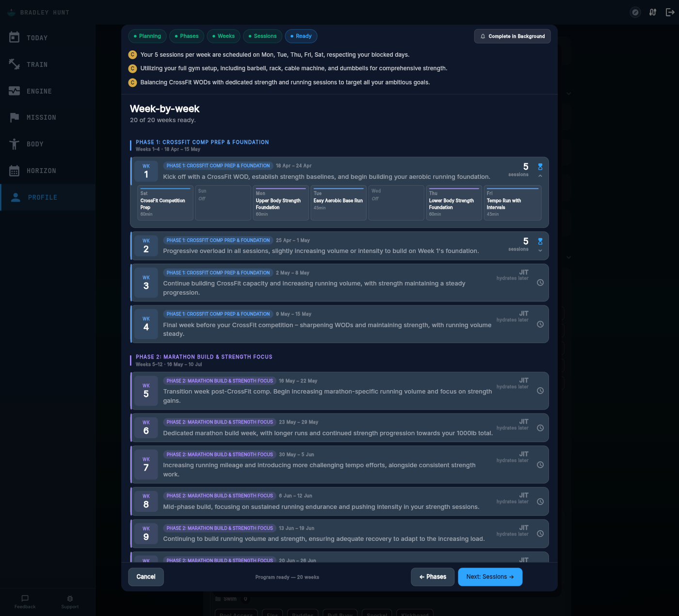Switch to the Phases step tab

186,36
